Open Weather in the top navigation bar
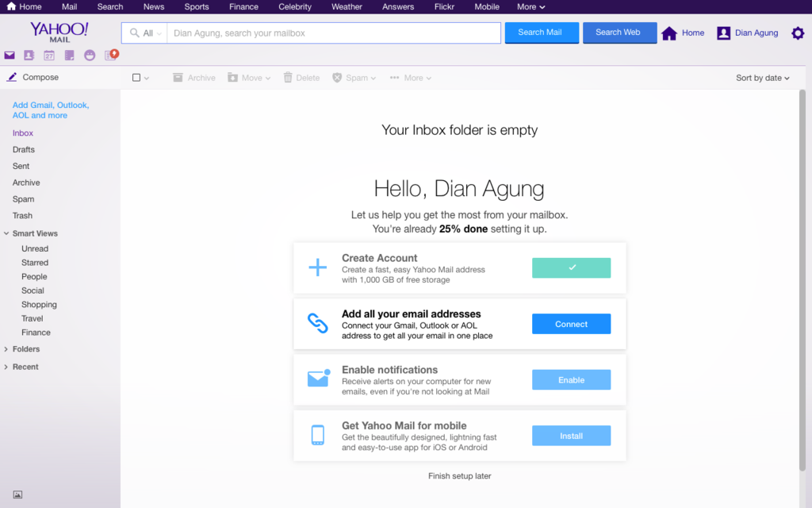This screenshot has height=508, width=812. (x=347, y=6)
